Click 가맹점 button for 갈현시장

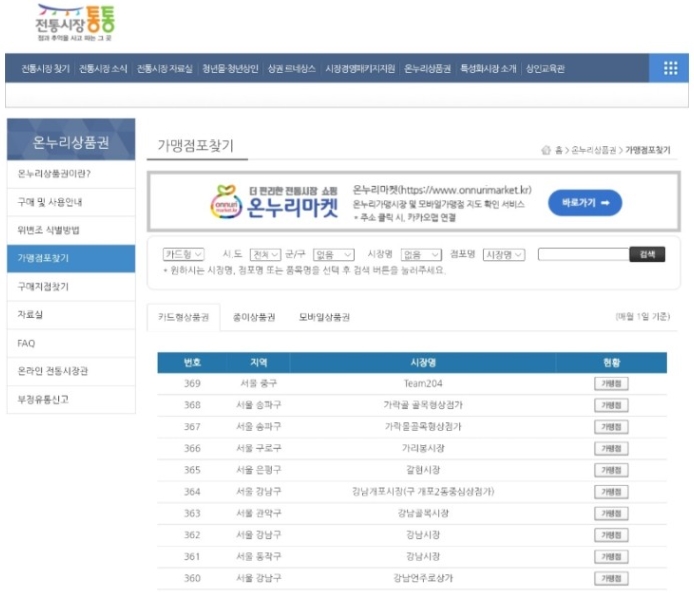click(611, 470)
